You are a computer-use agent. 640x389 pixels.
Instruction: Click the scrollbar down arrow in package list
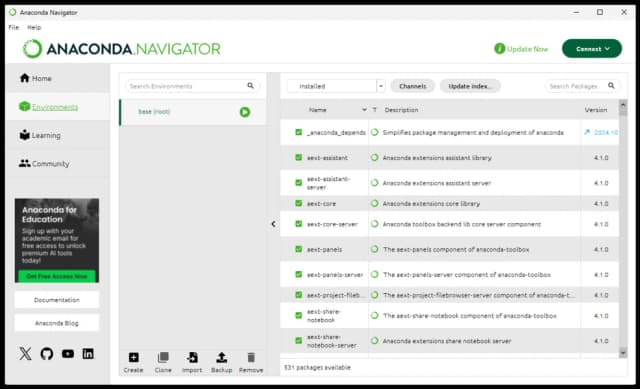(623, 352)
